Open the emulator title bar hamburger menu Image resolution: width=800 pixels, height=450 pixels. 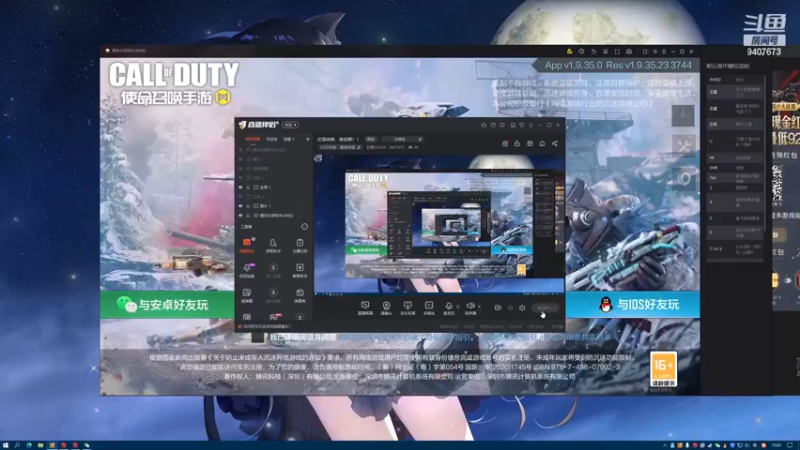664,52
